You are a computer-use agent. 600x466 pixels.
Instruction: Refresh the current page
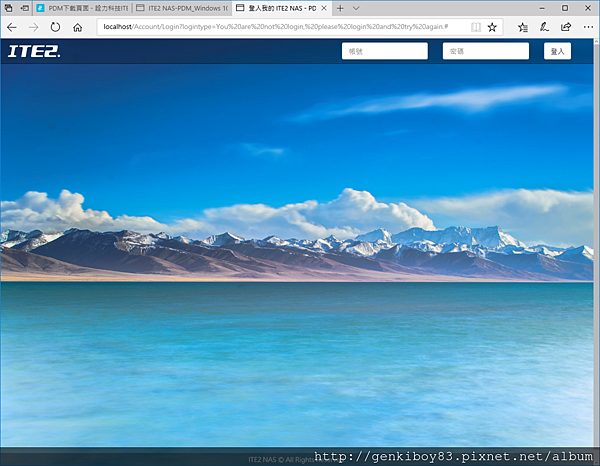coord(55,27)
